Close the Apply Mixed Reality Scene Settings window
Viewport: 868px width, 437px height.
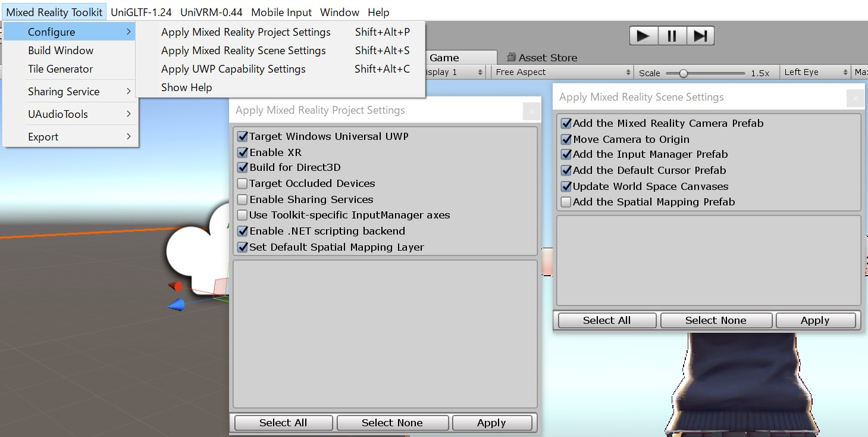click(855, 99)
